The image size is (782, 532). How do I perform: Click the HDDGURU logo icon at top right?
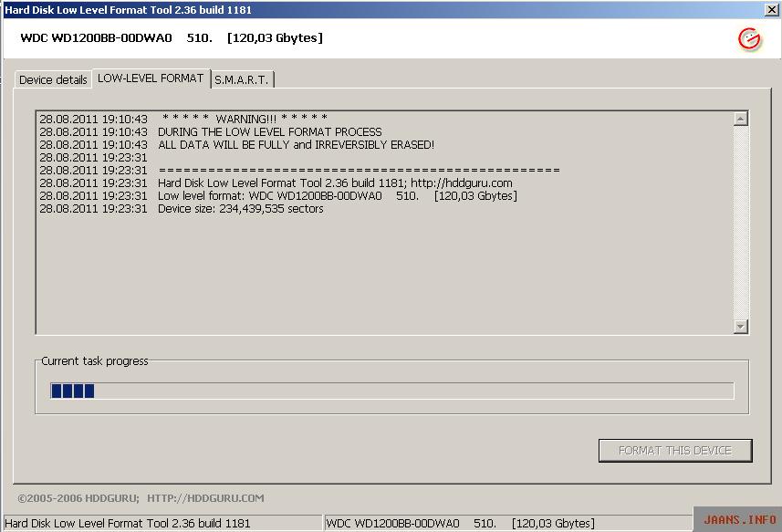point(749,38)
